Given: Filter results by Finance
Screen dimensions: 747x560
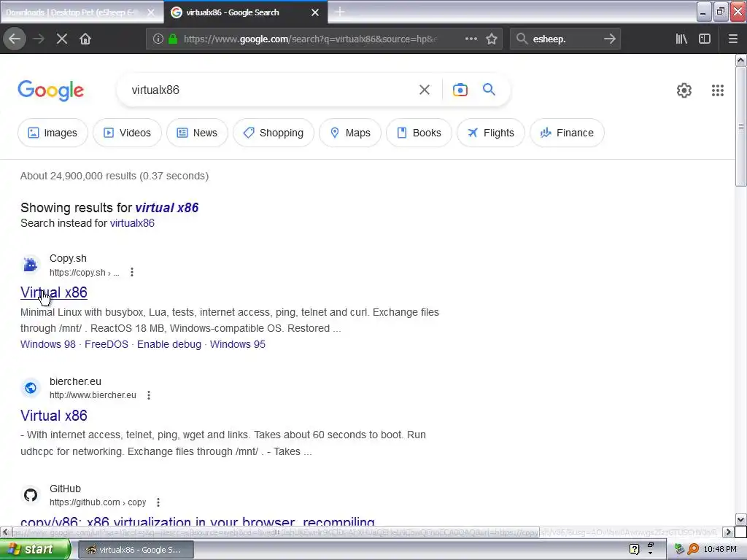Looking at the screenshot, I should click(567, 133).
